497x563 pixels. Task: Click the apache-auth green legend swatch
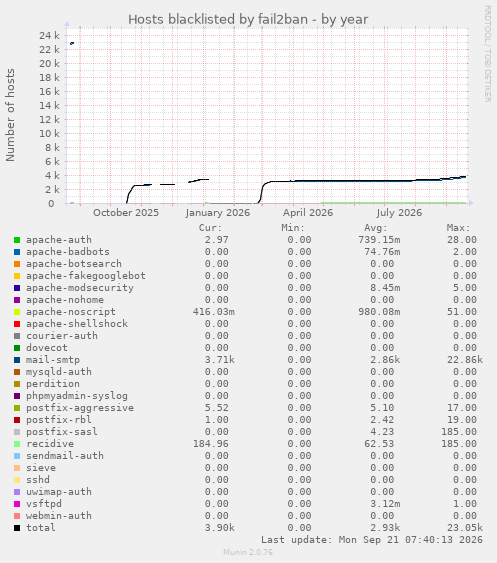tap(17, 240)
